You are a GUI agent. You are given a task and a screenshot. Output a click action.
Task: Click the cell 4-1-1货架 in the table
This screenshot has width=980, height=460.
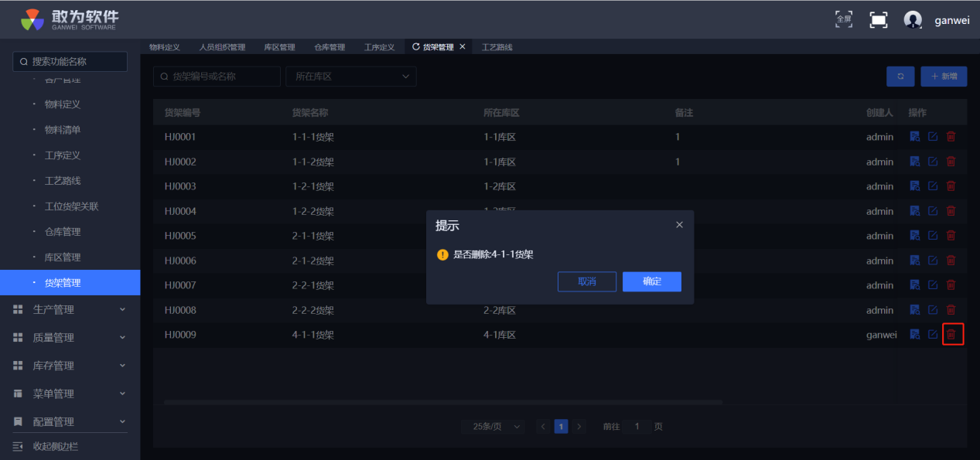tap(313, 335)
